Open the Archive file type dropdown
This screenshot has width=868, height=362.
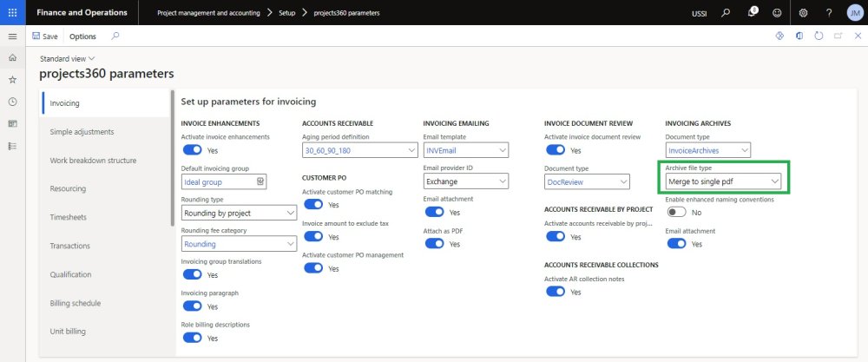tap(723, 181)
